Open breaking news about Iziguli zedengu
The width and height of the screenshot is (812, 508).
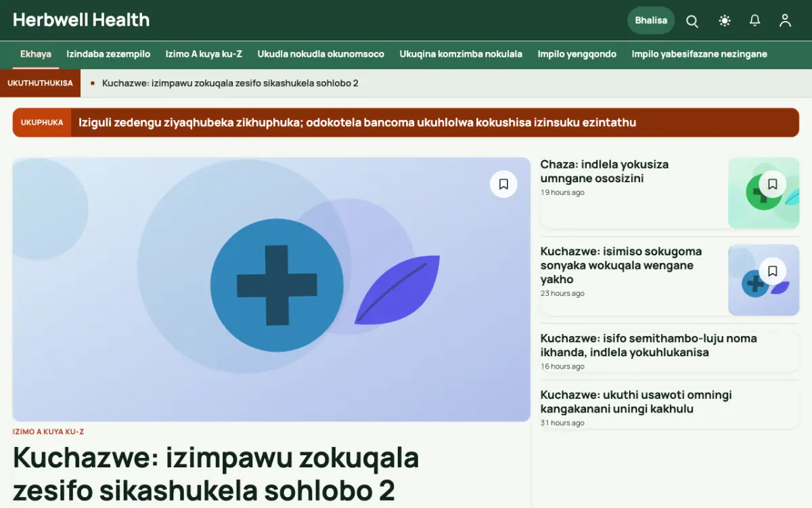pos(357,123)
